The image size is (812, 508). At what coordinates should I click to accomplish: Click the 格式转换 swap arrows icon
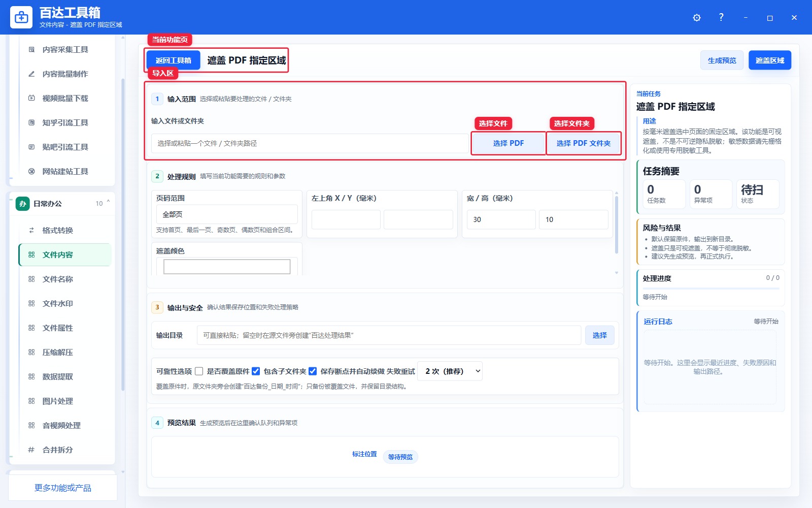[x=31, y=230]
